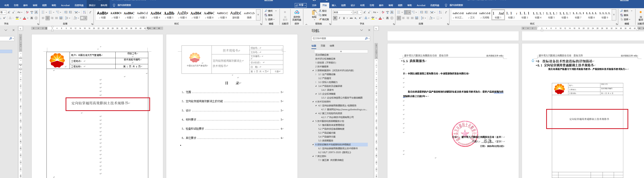The width and height of the screenshot is (644, 178).
Task: Click the Cut (剪切) scissors icon
Action: [x=320, y=11]
